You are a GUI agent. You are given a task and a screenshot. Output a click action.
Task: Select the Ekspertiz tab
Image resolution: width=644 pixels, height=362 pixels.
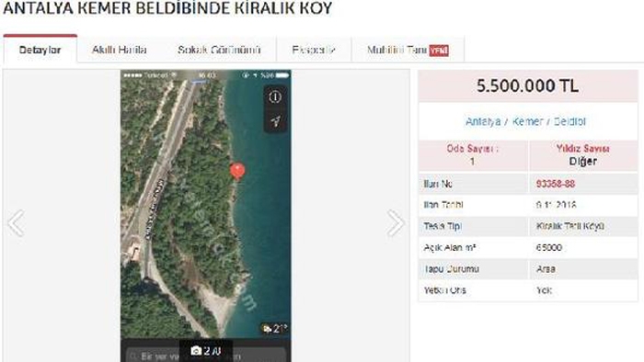click(314, 50)
